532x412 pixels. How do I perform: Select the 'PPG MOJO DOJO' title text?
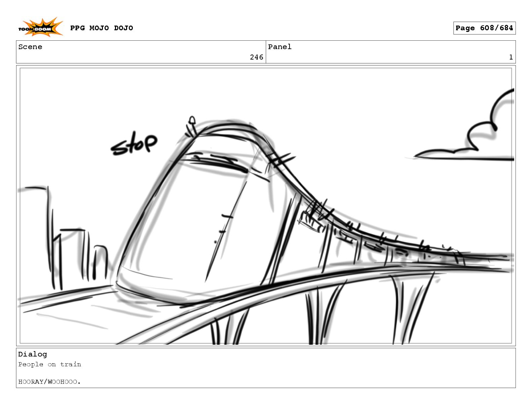pyautogui.click(x=102, y=28)
